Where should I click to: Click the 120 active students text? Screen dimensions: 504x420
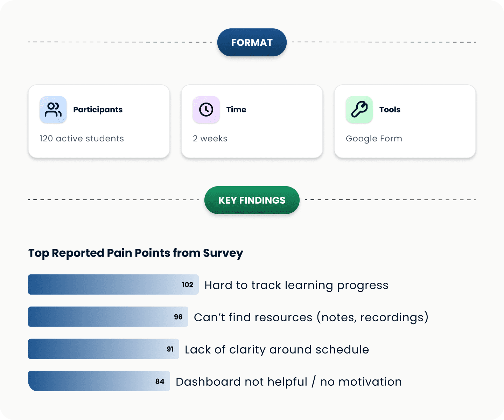click(82, 139)
